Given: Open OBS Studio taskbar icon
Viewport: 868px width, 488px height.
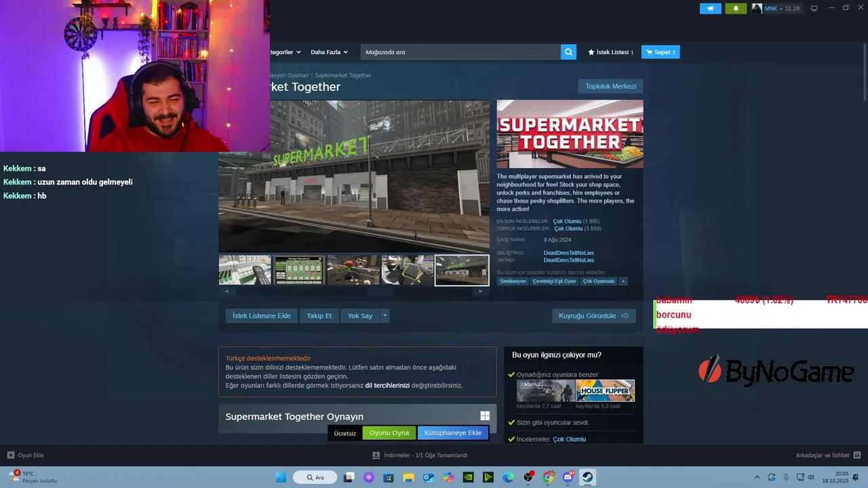Looking at the screenshot, I should 528,477.
